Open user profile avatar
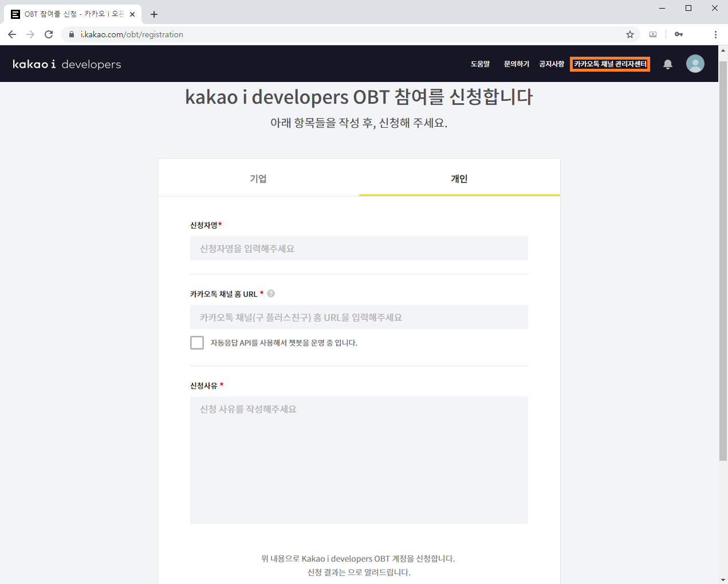The image size is (728, 584). (695, 64)
